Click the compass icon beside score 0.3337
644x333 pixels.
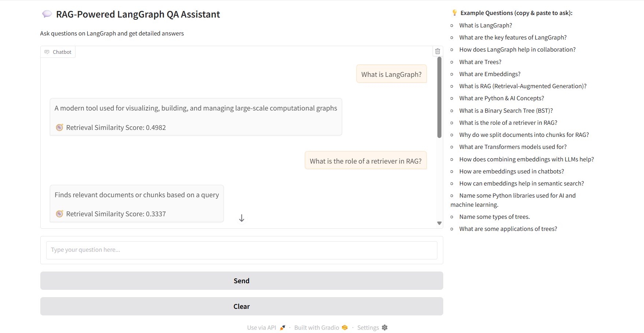pos(59,214)
